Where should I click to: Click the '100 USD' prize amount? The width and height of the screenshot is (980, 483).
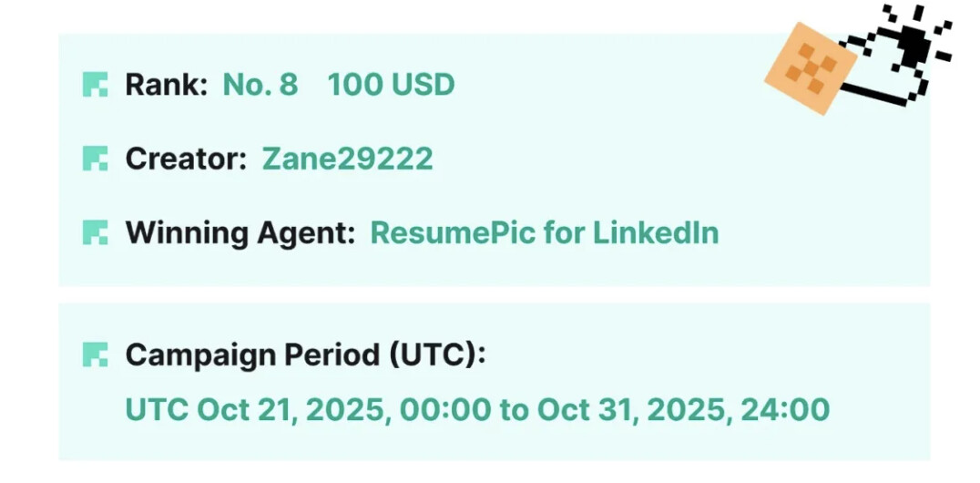[391, 85]
